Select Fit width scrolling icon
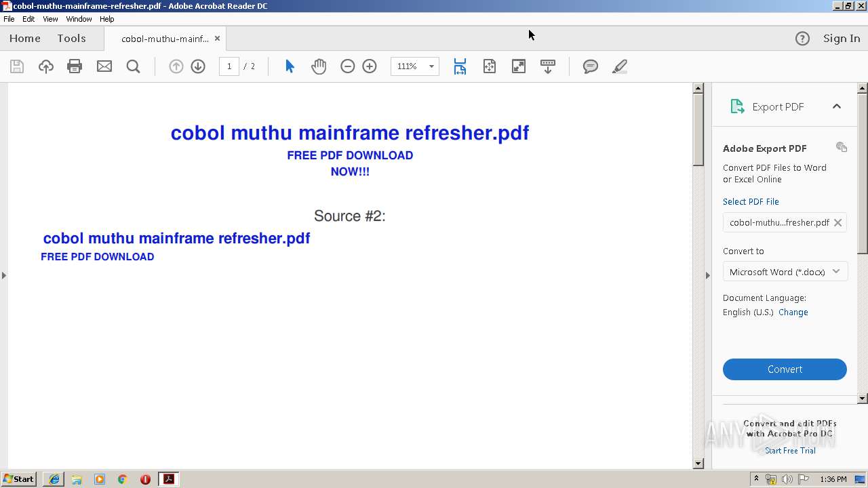The image size is (868, 488). click(460, 66)
